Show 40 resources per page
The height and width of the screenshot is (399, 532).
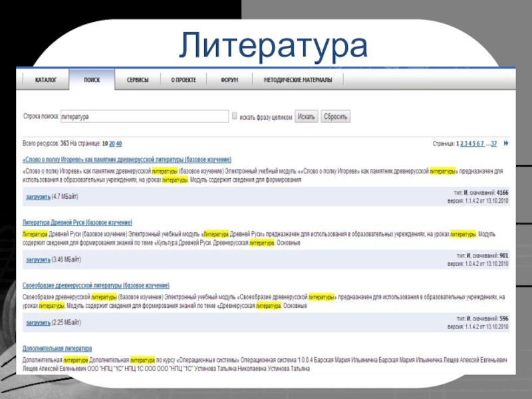click(119, 143)
